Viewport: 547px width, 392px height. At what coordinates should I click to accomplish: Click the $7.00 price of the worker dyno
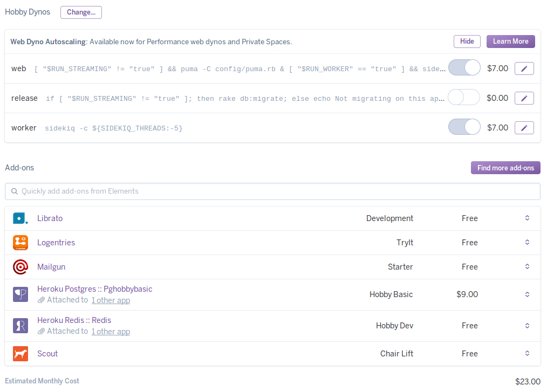coord(497,128)
